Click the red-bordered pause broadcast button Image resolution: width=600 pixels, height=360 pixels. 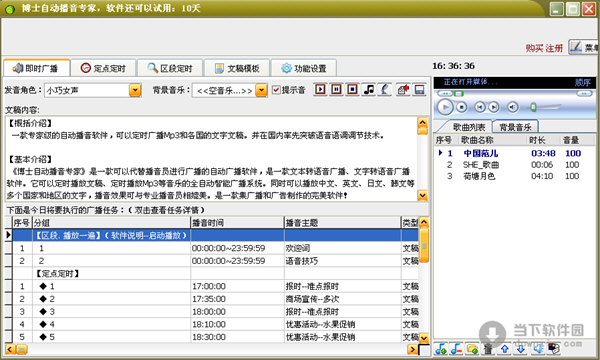336,90
